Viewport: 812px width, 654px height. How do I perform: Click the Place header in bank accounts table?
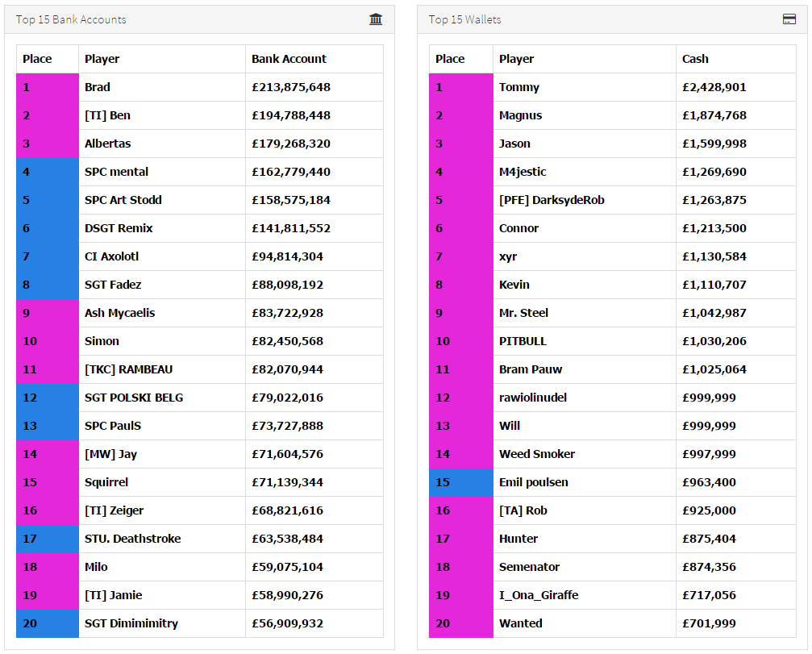click(x=37, y=59)
